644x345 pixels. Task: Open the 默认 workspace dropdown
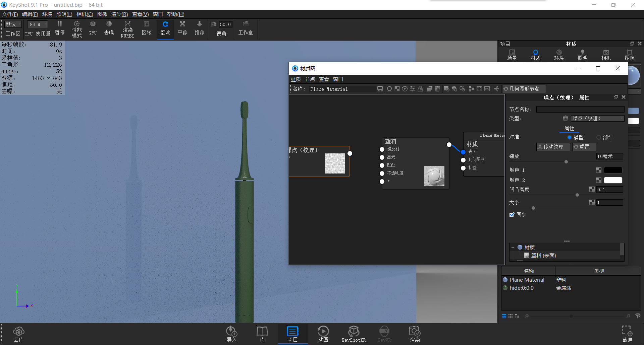pos(12,24)
